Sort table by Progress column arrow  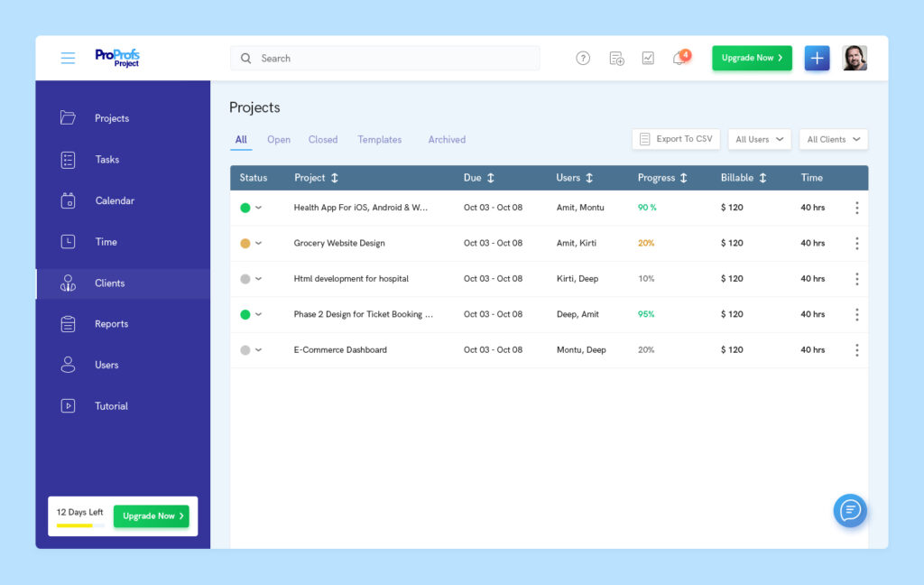(684, 178)
